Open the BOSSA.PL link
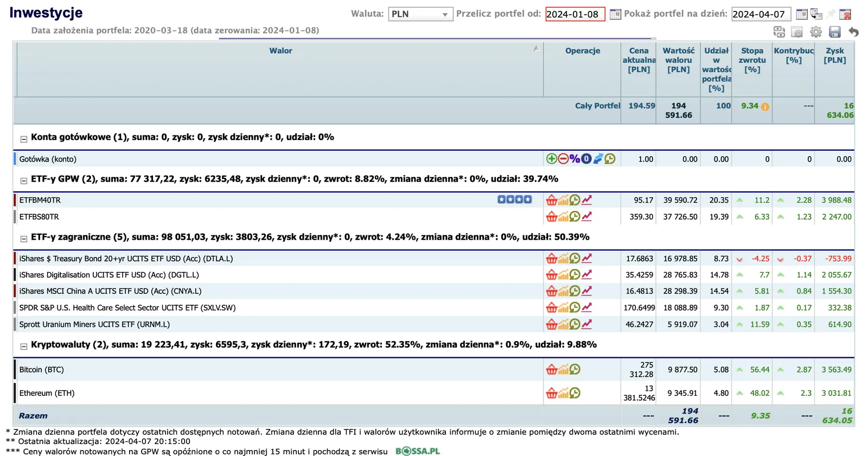The image size is (868, 456). [x=417, y=451]
